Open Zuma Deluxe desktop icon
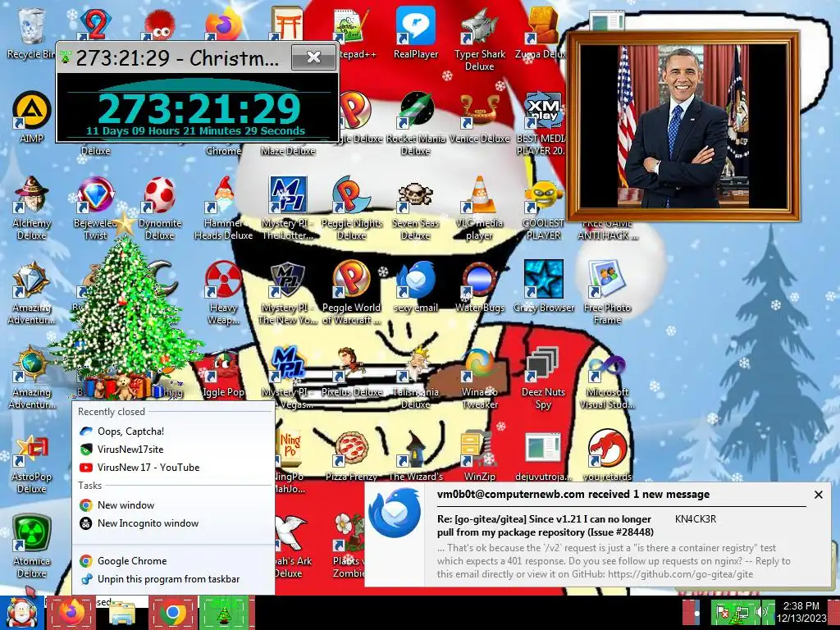Screen dimensions: 840x630 click(x=541, y=33)
